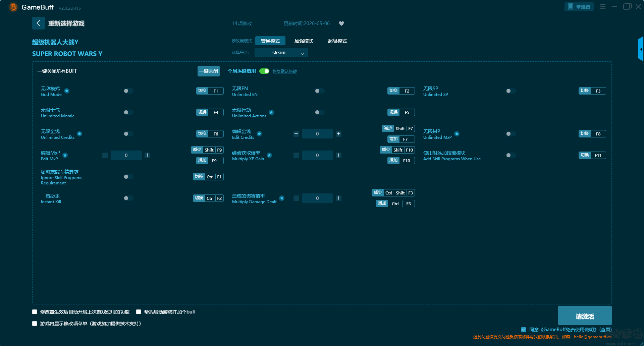Click Instant Kill Ctrl F2 hotkey button
Viewport: 644px width, 346px height.
(x=208, y=198)
